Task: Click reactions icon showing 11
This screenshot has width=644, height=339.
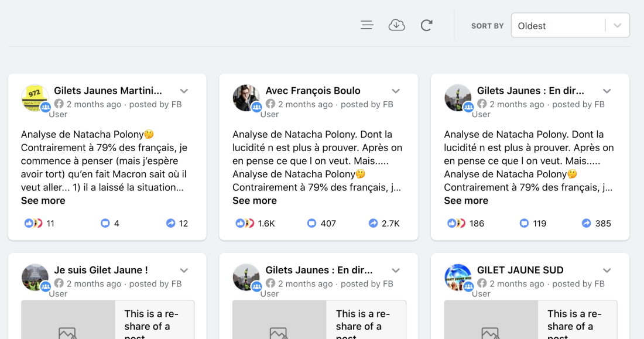Action: tap(33, 223)
